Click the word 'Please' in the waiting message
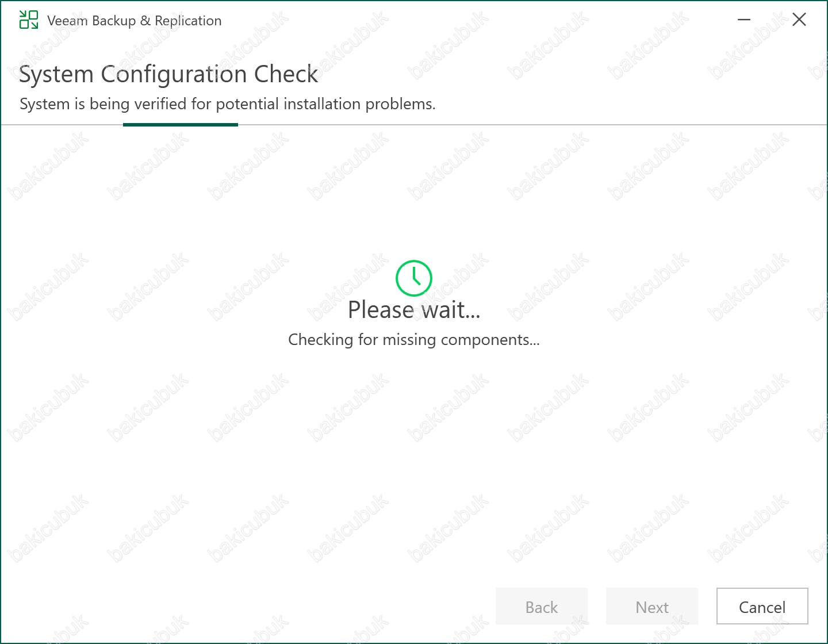 380,310
